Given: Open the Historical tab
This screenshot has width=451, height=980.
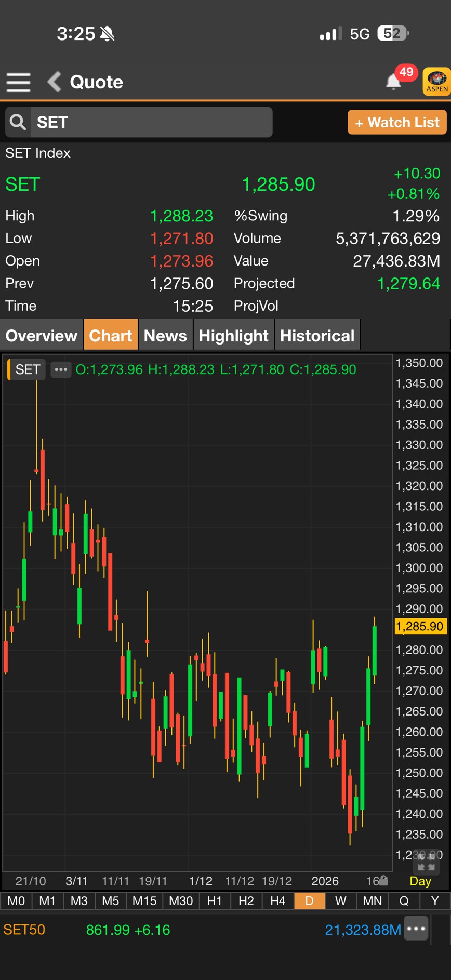Looking at the screenshot, I should [317, 336].
